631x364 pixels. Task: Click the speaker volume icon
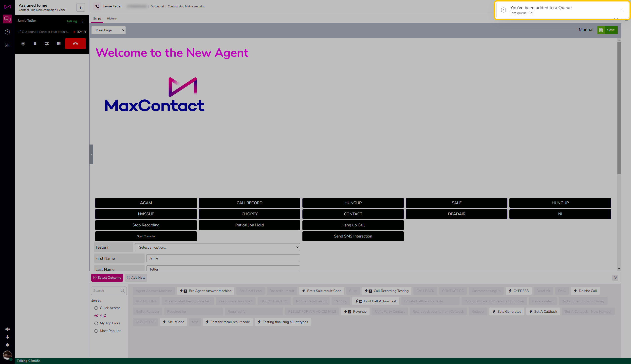coord(7,329)
